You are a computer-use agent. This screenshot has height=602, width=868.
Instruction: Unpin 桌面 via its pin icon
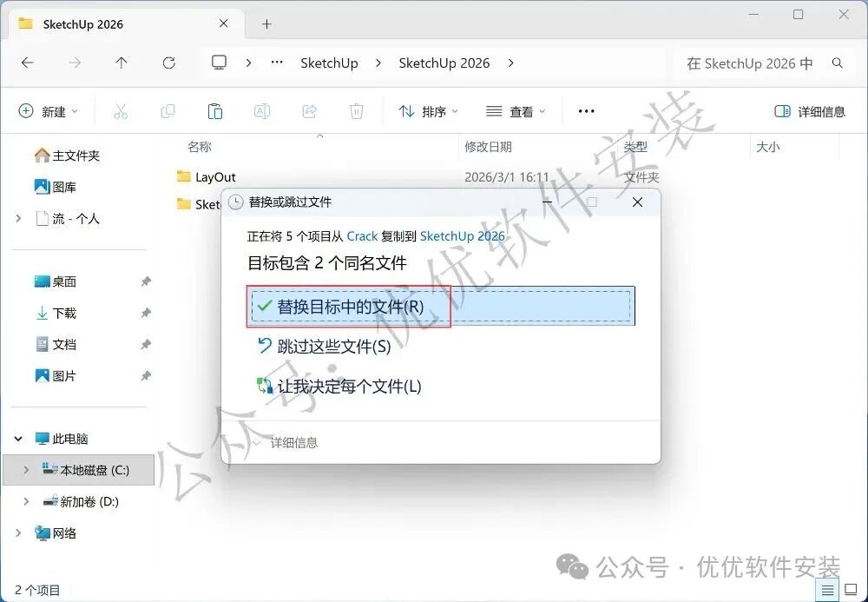pyautogui.click(x=146, y=281)
